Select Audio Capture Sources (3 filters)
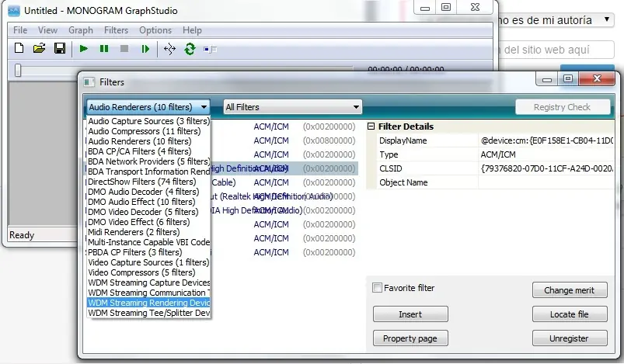 pos(148,121)
